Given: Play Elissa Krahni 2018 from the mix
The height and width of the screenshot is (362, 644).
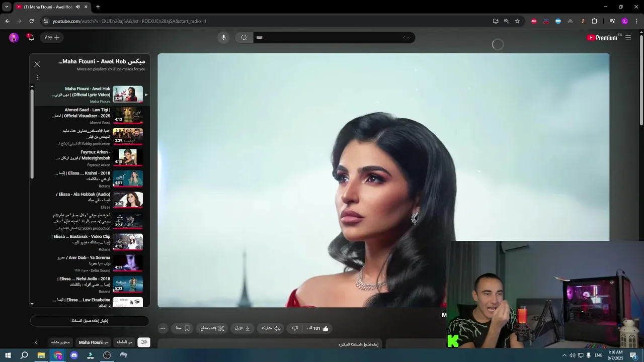Looking at the screenshot, I should 90,179.
